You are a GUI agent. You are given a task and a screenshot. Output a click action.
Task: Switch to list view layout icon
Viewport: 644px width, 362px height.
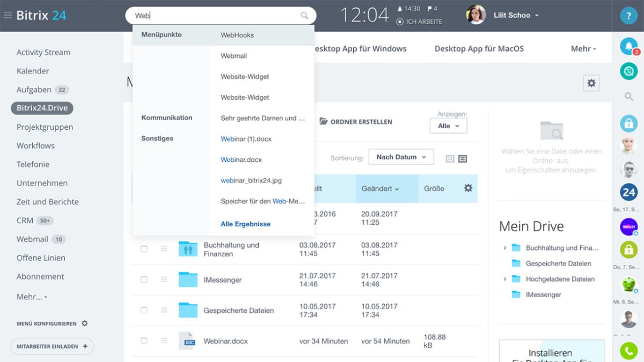463,159
